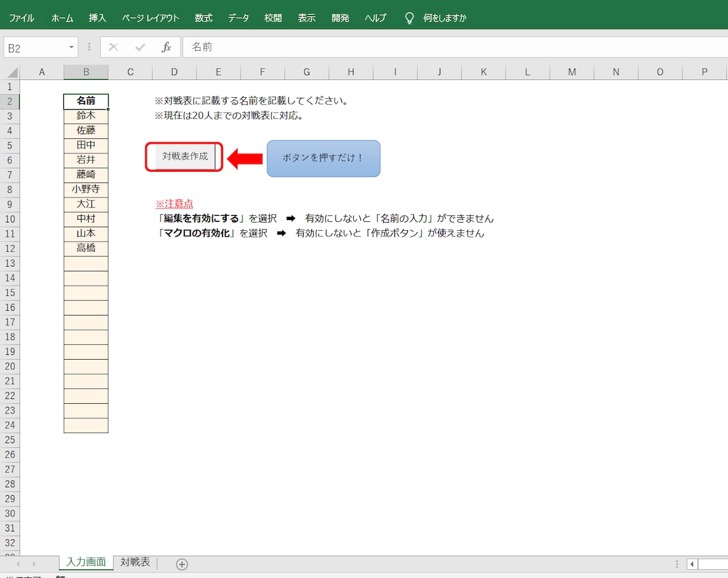Expand the Name Box dropdown arrow
The height and width of the screenshot is (578, 728).
coord(72,48)
